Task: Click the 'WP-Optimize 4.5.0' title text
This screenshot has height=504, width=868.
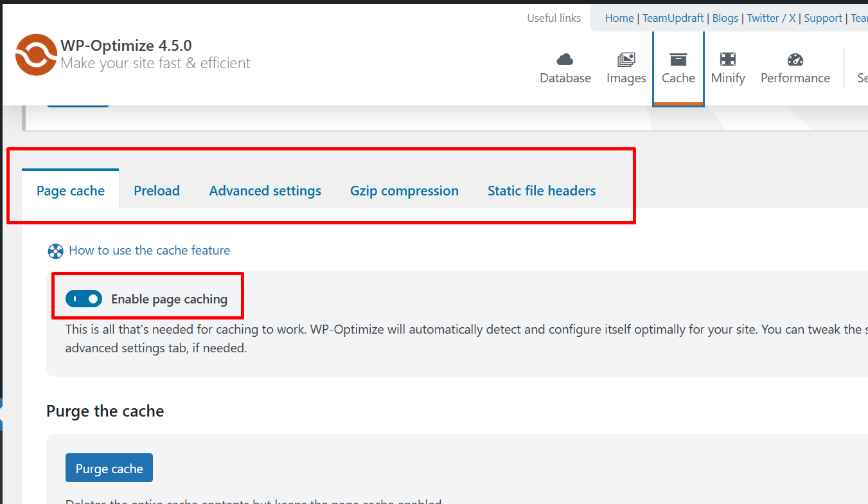Action: pos(126,46)
